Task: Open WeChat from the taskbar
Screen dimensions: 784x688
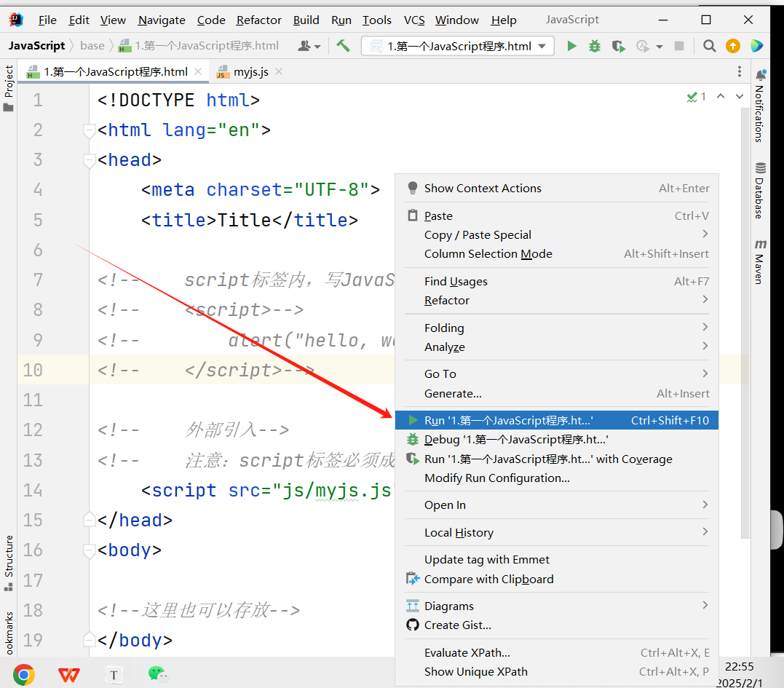Action: 157,674
